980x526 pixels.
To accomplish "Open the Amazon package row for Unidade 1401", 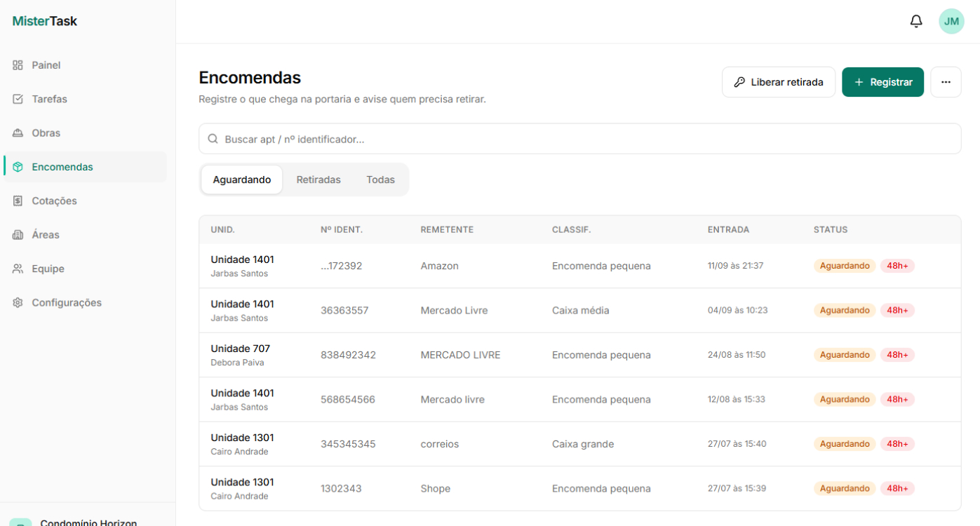I will pyautogui.click(x=579, y=266).
